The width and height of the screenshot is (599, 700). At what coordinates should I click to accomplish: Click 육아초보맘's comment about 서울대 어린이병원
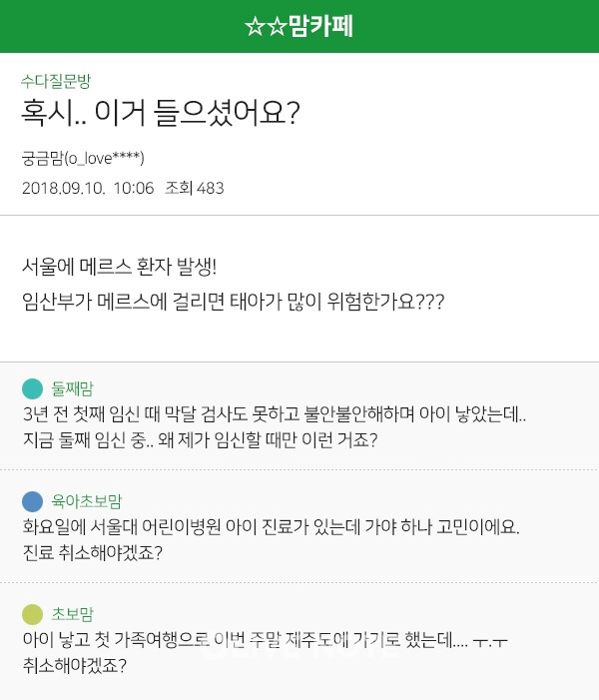click(x=270, y=526)
